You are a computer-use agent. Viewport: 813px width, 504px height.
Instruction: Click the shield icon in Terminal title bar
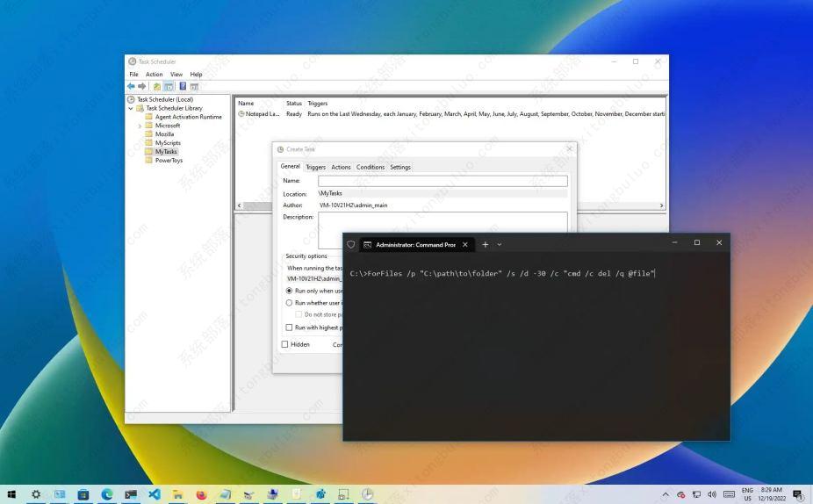tap(351, 245)
